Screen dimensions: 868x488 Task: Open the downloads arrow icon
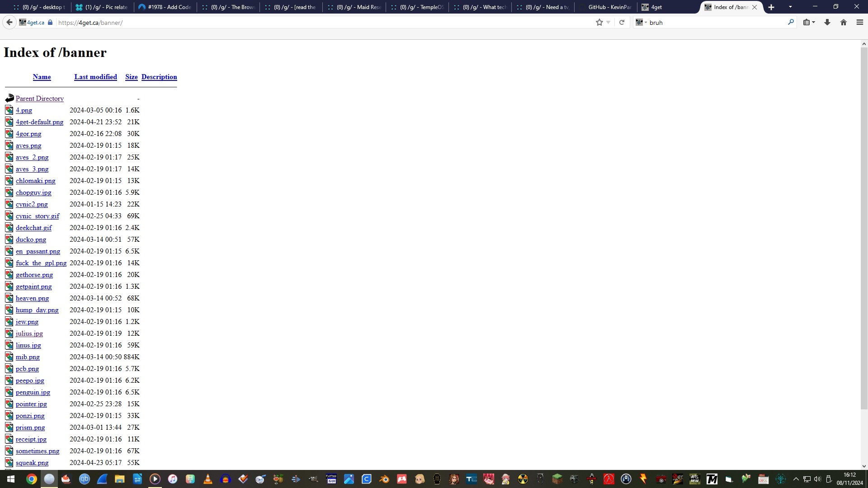[x=827, y=22]
